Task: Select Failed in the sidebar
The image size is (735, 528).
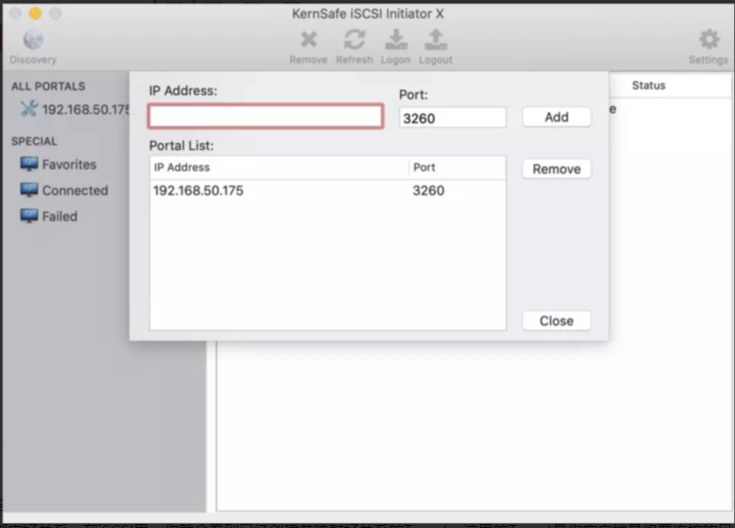Action: coord(60,216)
